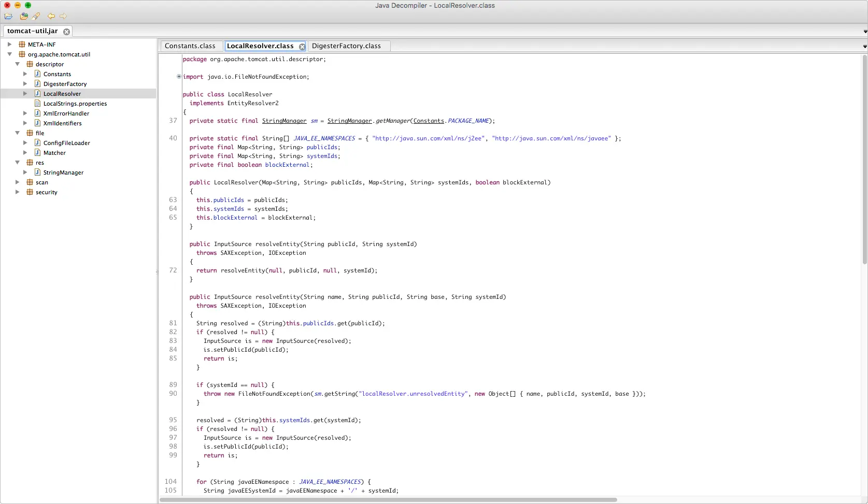Open the jar tab list dropdown arrow

[865, 32]
